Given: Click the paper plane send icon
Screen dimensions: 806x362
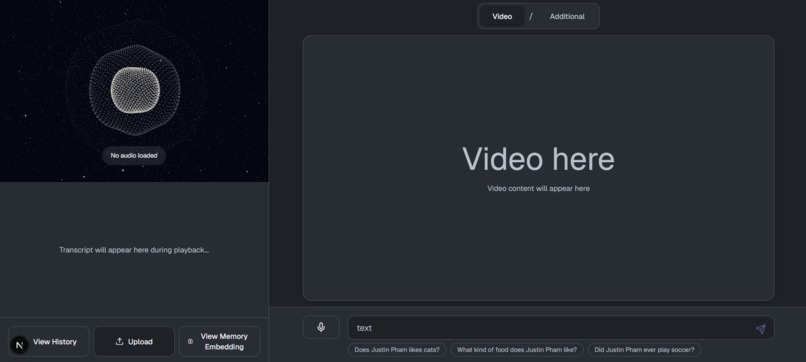Looking at the screenshot, I should [x=760, y=329].
